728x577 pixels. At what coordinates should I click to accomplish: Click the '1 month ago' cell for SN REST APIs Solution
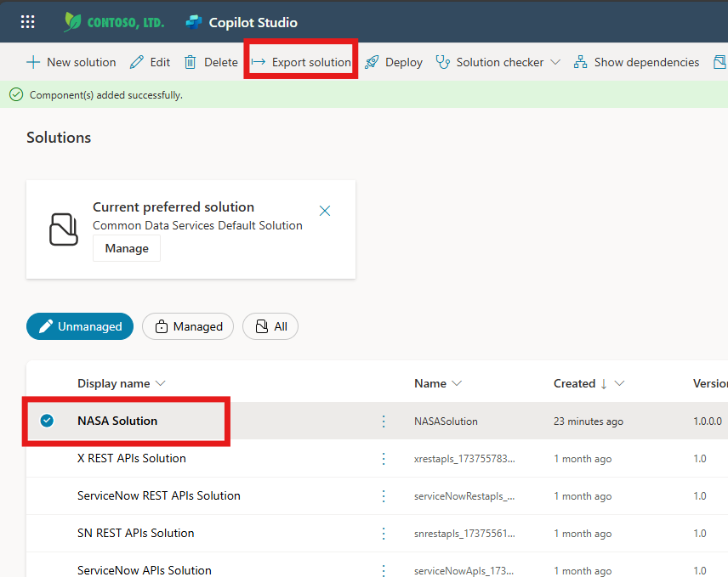pos(583,534)
